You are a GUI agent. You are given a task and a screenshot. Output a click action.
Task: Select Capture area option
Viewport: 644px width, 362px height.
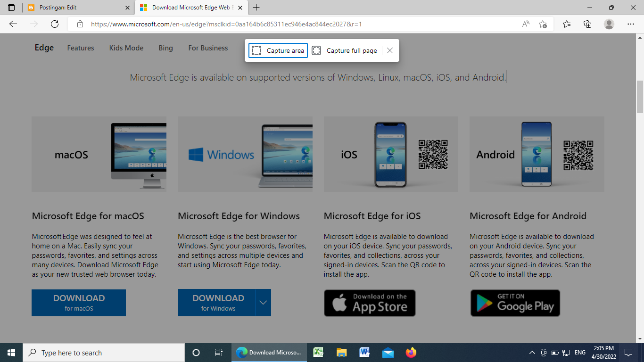click(x=278, y=50)
